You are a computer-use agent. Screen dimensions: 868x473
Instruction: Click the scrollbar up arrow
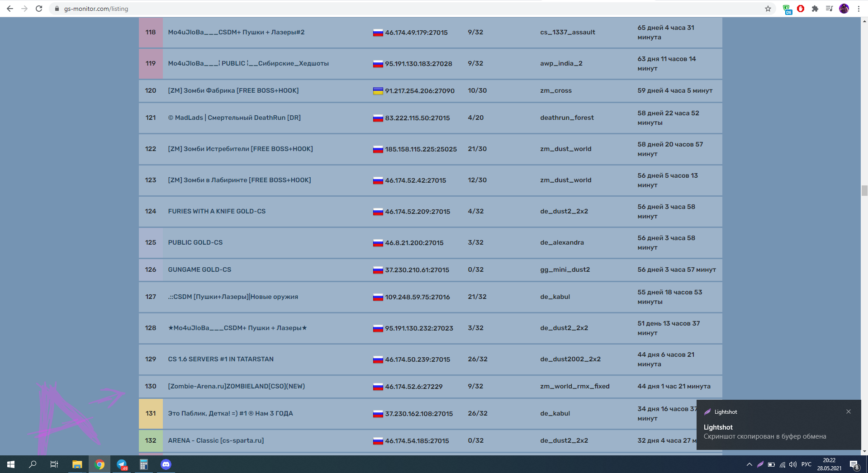[x=864, y=21]
